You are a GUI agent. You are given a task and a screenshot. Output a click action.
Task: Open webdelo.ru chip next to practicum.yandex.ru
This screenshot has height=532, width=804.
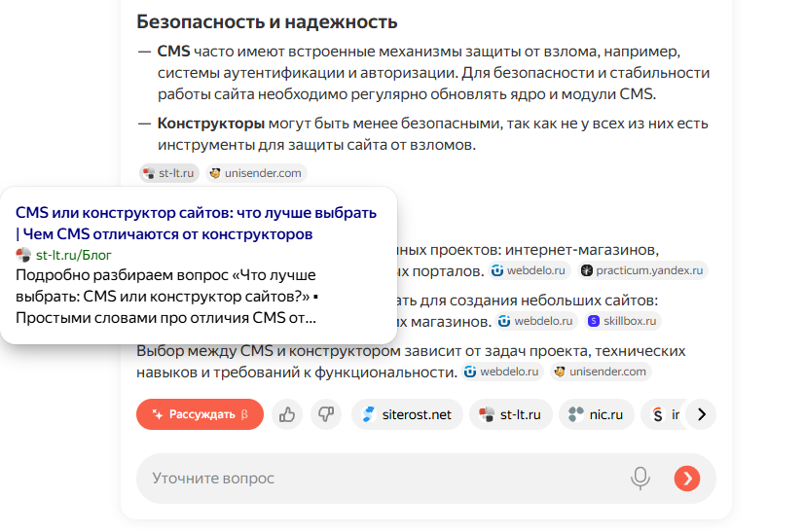click(x=530, y=270)
